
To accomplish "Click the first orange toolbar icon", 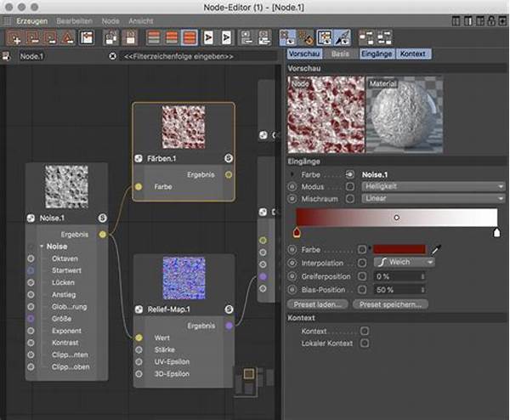I will (x=14, y=37).
